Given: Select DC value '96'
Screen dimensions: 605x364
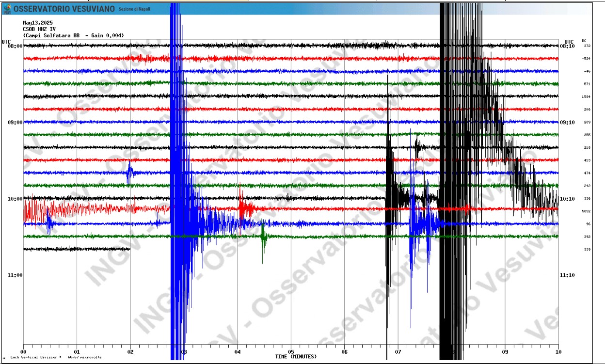Looking at the screenshot, I should click(x=588, y=224).
